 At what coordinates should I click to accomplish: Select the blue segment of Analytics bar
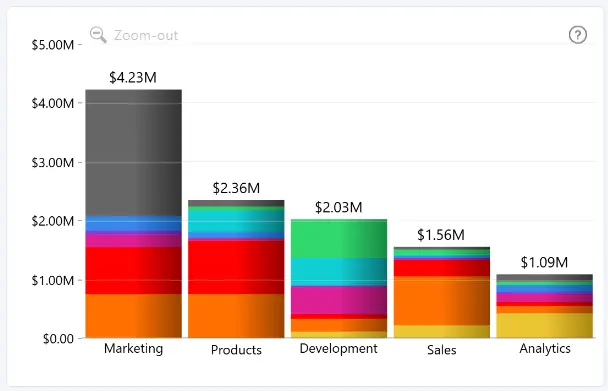[x=544, y=289]
